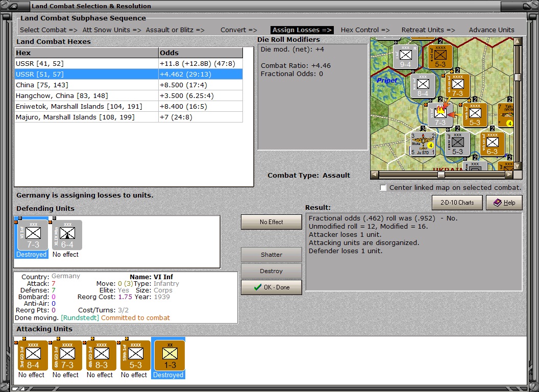Enable center linked map on selected combat

coord(383,188)
